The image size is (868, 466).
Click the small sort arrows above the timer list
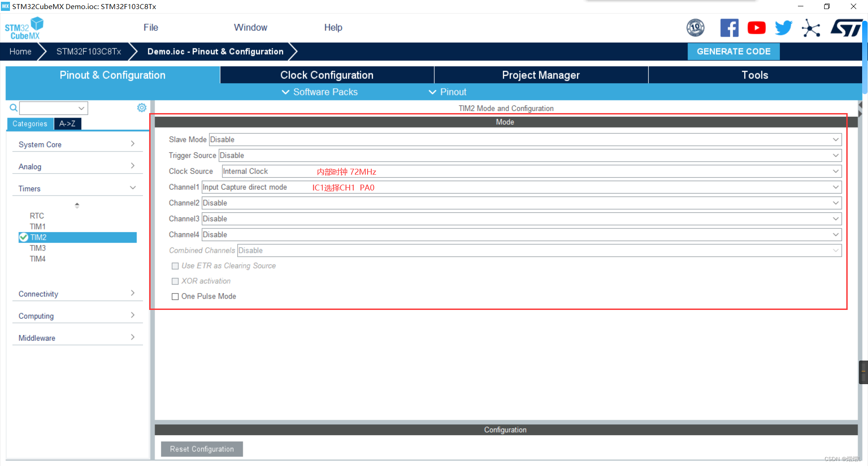pos(77,205)
